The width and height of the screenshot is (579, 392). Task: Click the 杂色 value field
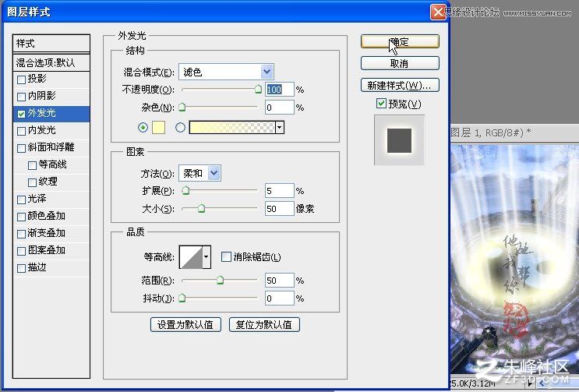[x=280, y=108]
